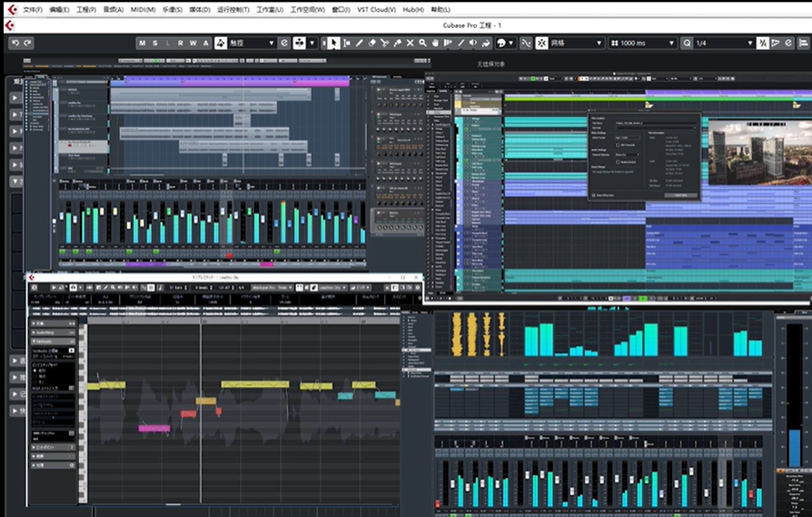Open the VST Cloud(V) menu

(377, 10)
